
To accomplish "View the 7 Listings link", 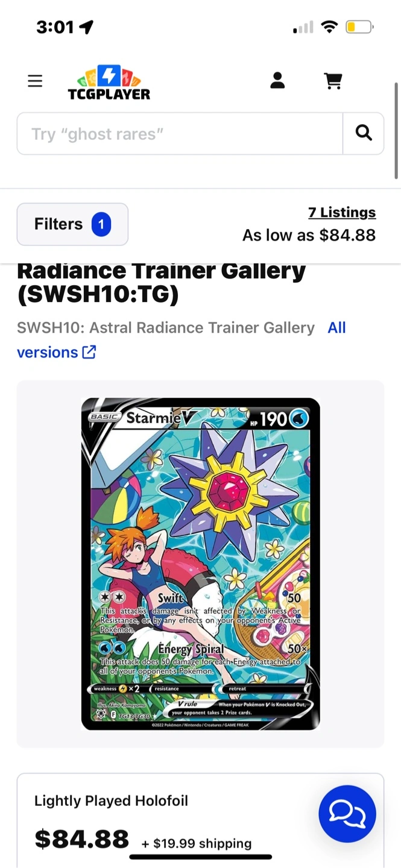I will pyautogui.click(x=342, y=212).
